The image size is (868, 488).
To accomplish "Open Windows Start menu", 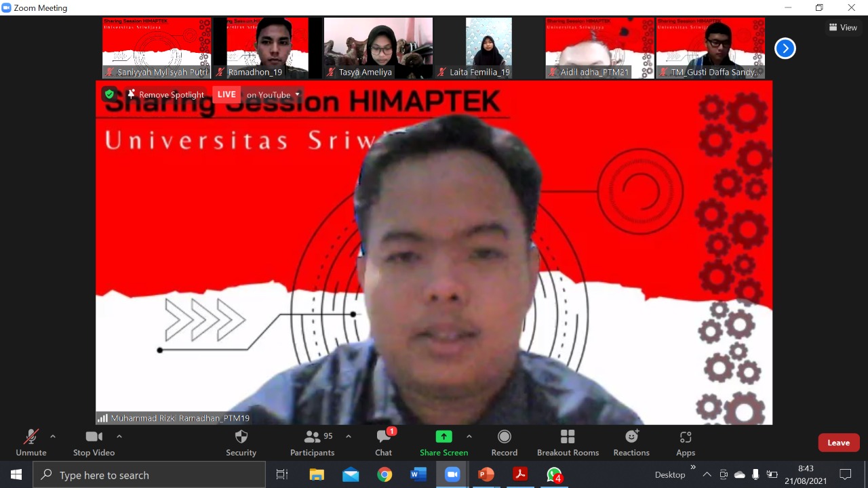I will point(16,475).
